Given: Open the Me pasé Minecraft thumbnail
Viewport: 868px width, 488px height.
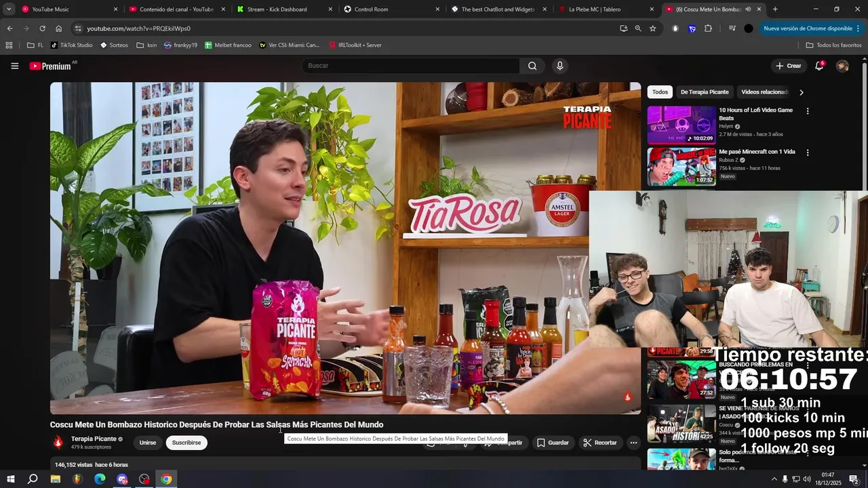Looking at the screenshot, I should pyautogui.click(x=682, y=167).
